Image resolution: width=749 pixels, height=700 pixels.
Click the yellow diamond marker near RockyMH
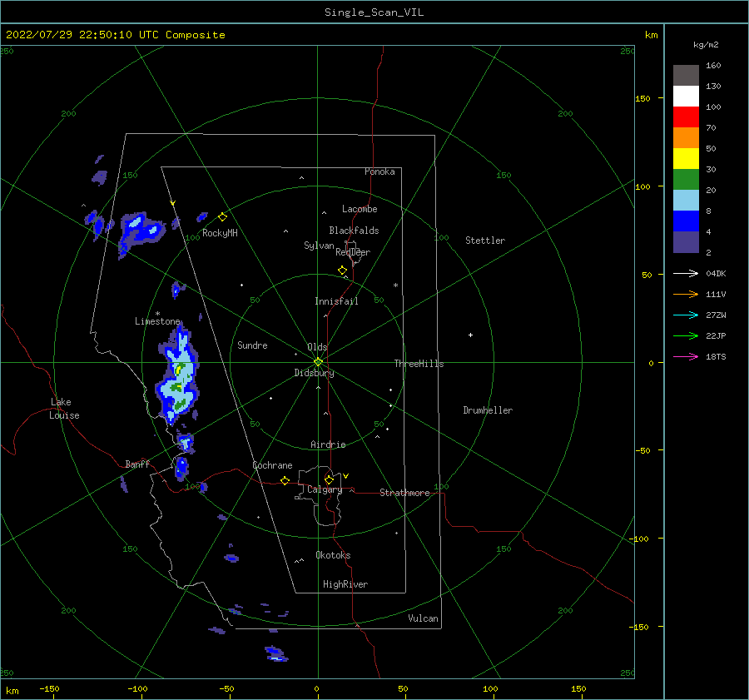(x=222, y=217)
